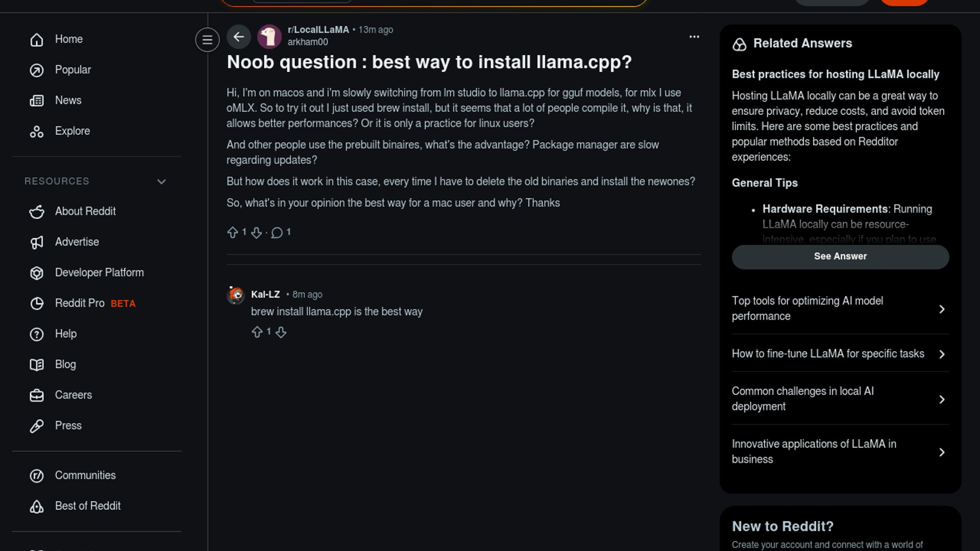
Task: Downvote the llama.cpp install post
Action: pos(256,233)
